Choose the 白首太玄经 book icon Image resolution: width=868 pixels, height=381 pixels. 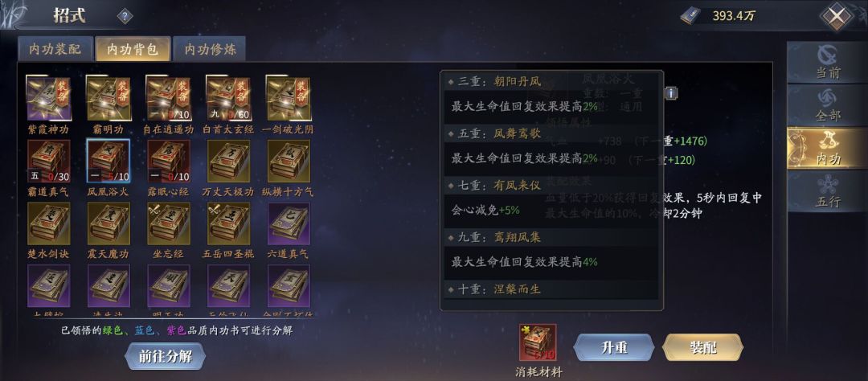[228, 99]
